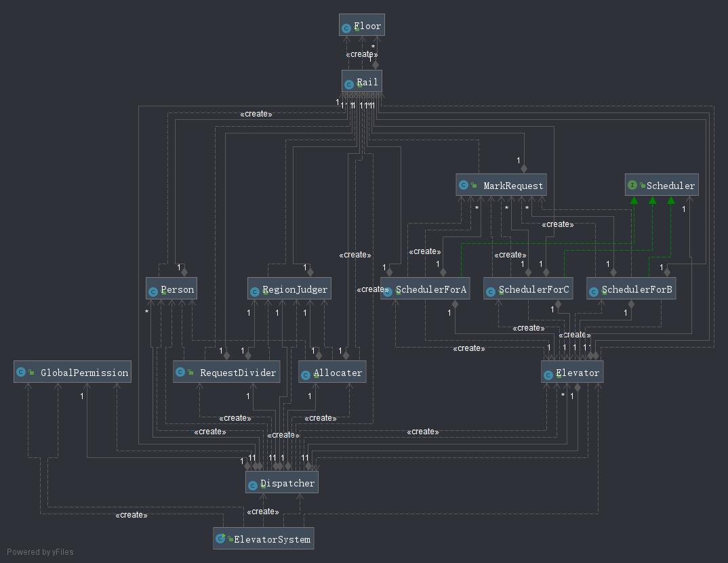Click the «create» label left of ElevatorSystem

[132, 515]
